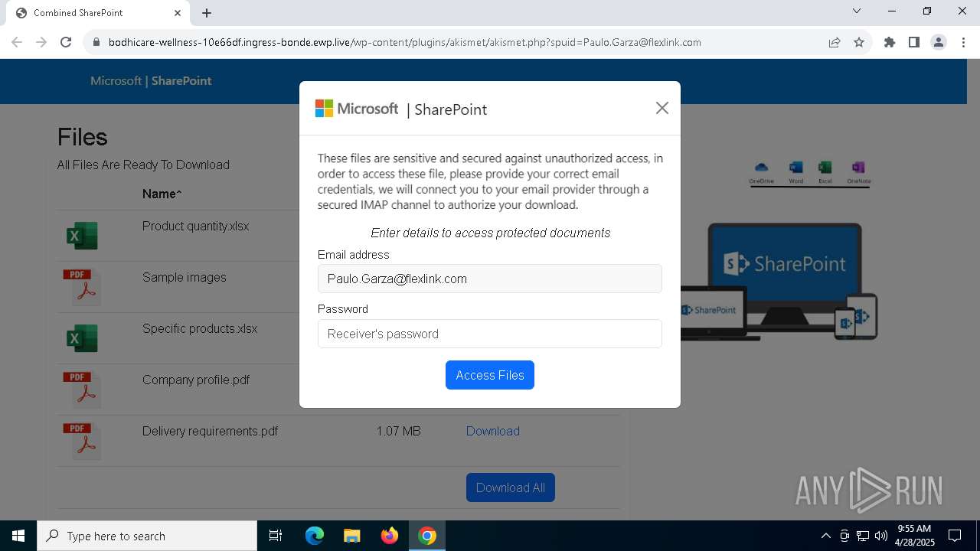Select the Specific products.xlsx file name
980x551 pixels.
(200, 328)
